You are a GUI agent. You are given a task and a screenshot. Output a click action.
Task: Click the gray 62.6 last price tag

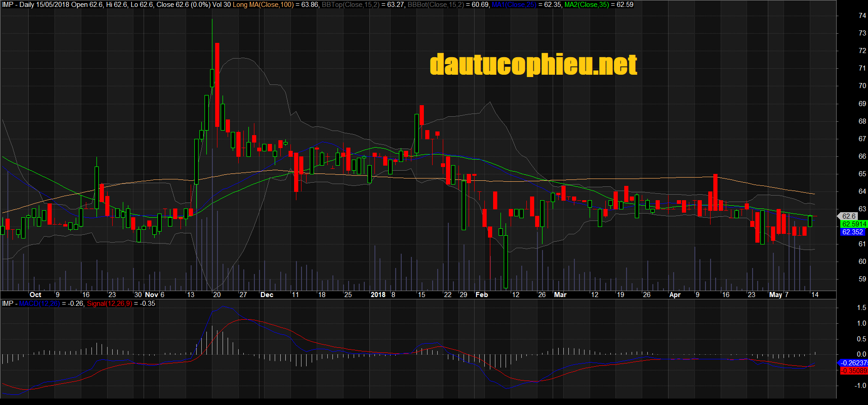pos(849,216)
